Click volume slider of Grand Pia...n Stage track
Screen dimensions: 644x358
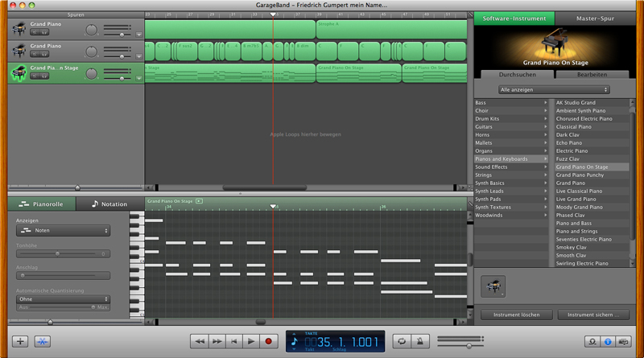(117, 78)
